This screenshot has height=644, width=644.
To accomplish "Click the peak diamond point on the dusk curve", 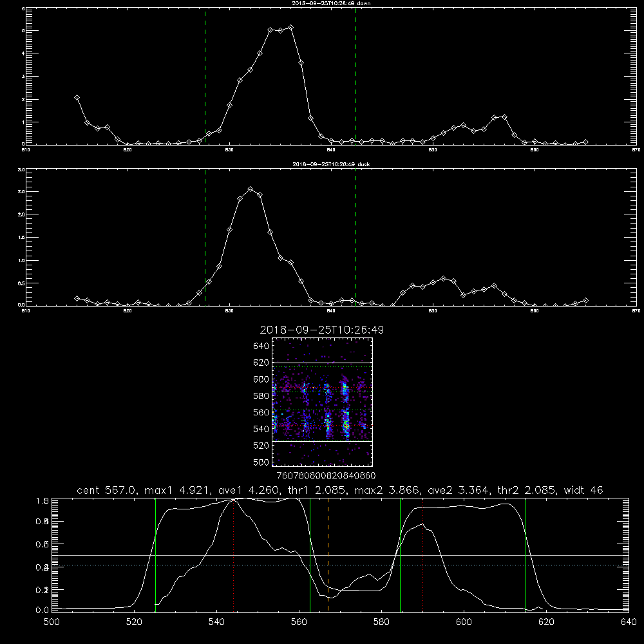I will click(x=250, y=189).
